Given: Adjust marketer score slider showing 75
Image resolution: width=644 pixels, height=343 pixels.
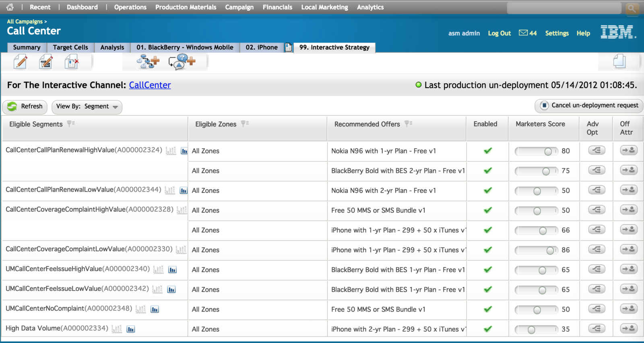Looking at the screenshot, I should [x=537, y=171].
